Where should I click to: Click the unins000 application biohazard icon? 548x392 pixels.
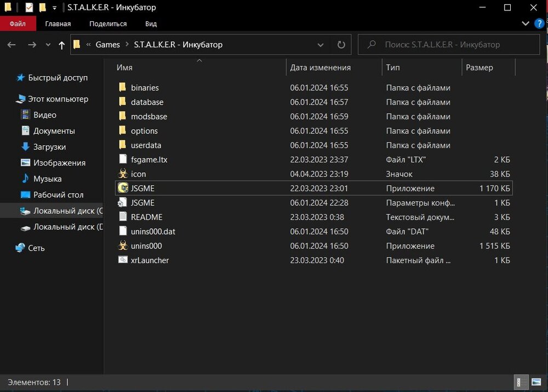coord(123,246)
